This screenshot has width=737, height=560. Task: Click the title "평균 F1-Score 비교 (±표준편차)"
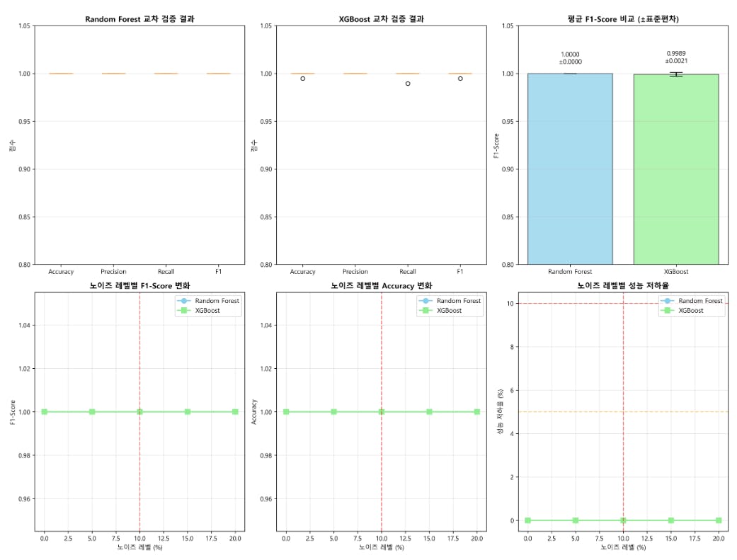(x=623, y=19)
